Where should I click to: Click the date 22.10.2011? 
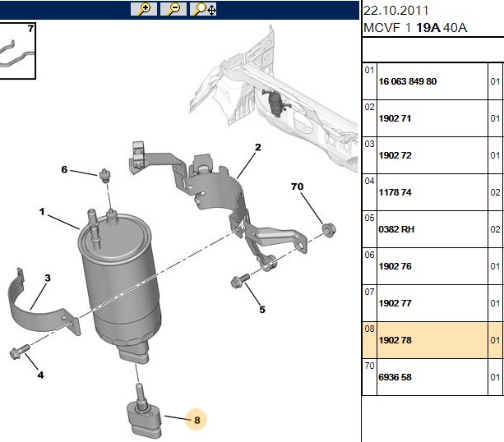click(396, 11)
